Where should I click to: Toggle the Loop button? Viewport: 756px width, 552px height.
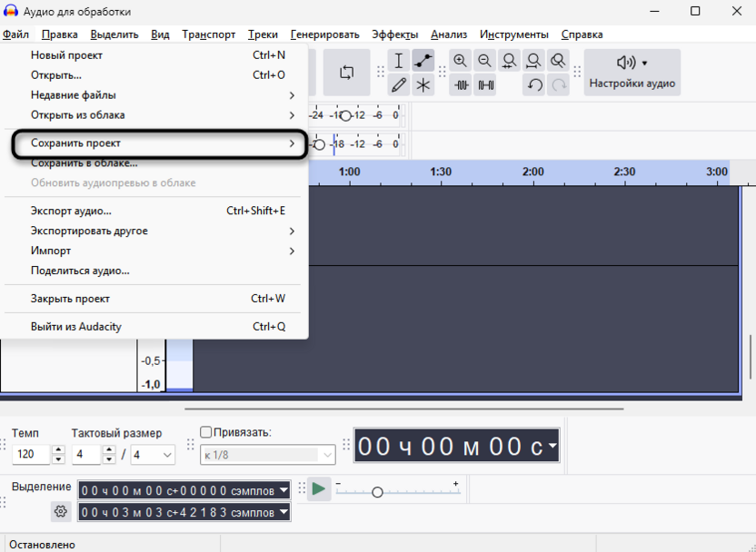coord(347,73)
